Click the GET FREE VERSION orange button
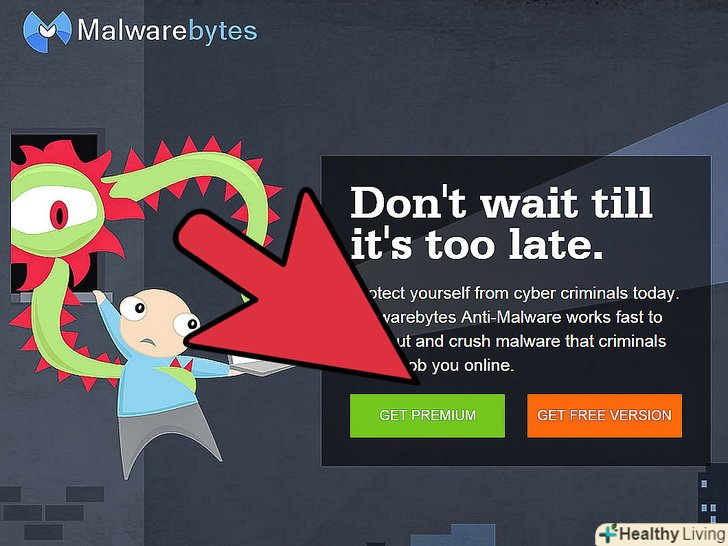This screenshot has height=546, width=728. tap(604, 416)
